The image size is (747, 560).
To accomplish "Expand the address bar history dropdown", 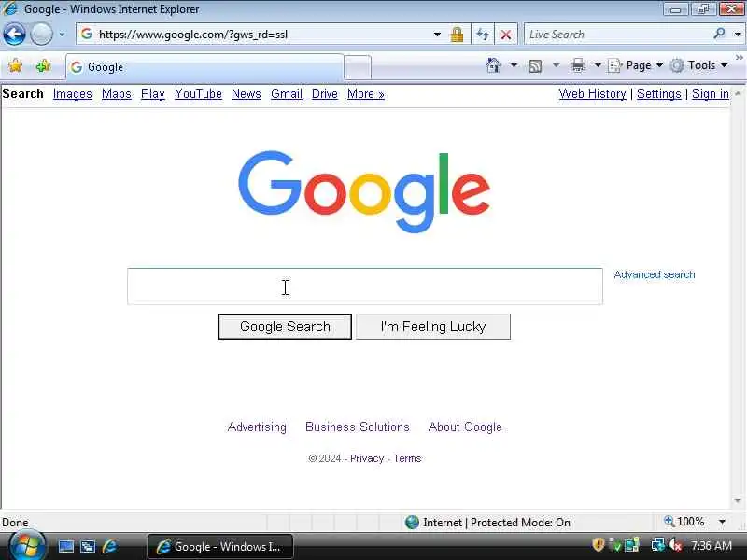I will pyautogui.click(x=437, y=35).
